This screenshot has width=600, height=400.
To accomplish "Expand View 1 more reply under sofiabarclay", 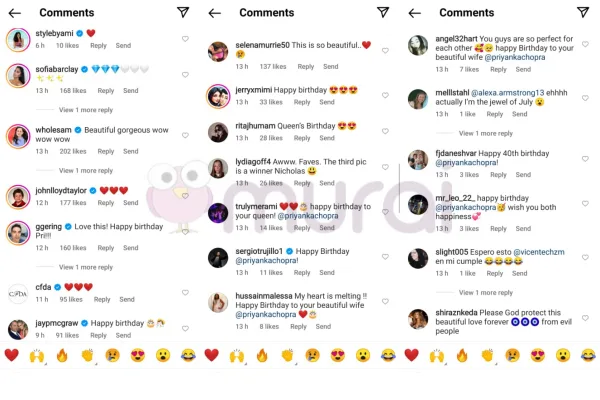I will tap(86, 110).
